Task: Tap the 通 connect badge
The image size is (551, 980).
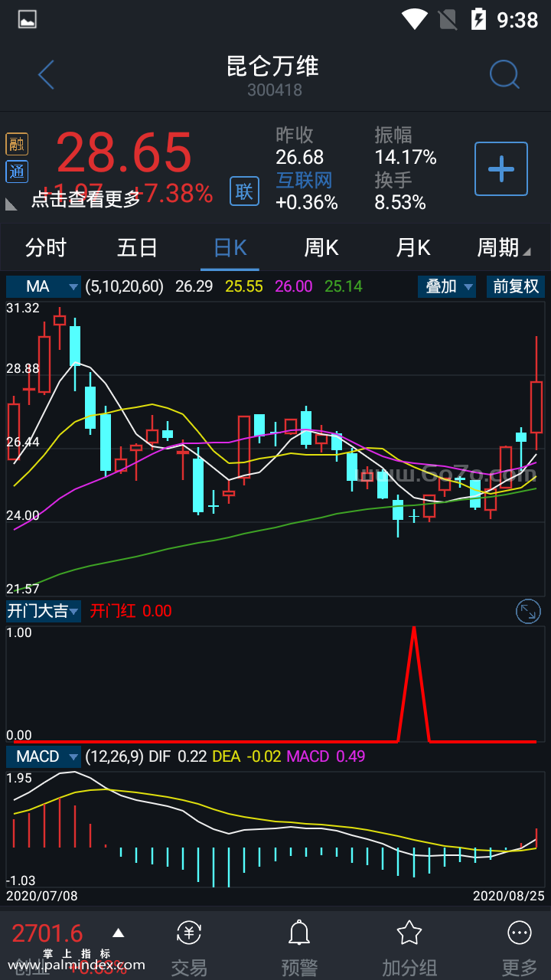Action: click(x=17, y=171)
